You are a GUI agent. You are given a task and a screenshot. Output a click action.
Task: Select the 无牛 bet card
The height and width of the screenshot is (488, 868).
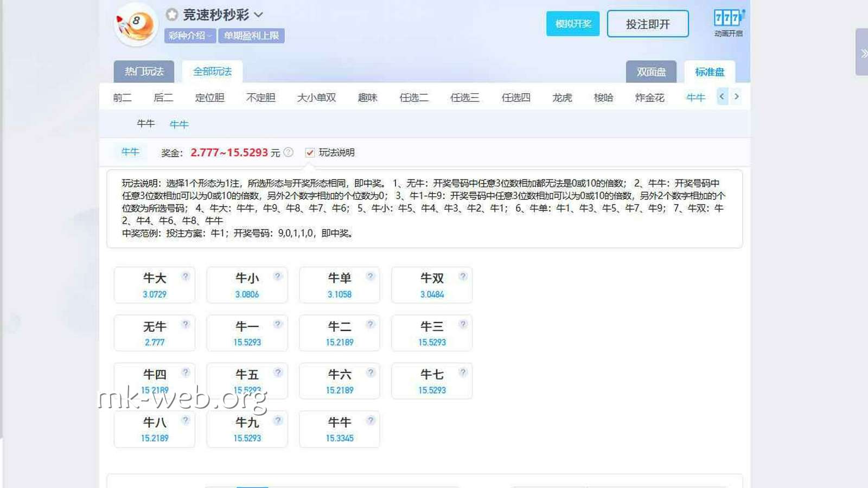pyautogui.click(x=155, y=333)
